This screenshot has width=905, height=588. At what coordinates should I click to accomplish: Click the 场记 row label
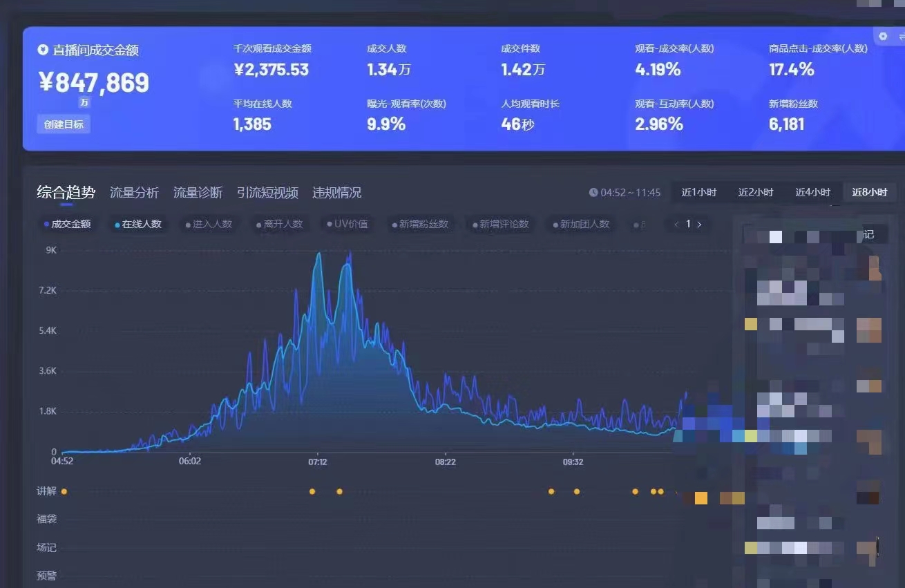click(46, 547)
